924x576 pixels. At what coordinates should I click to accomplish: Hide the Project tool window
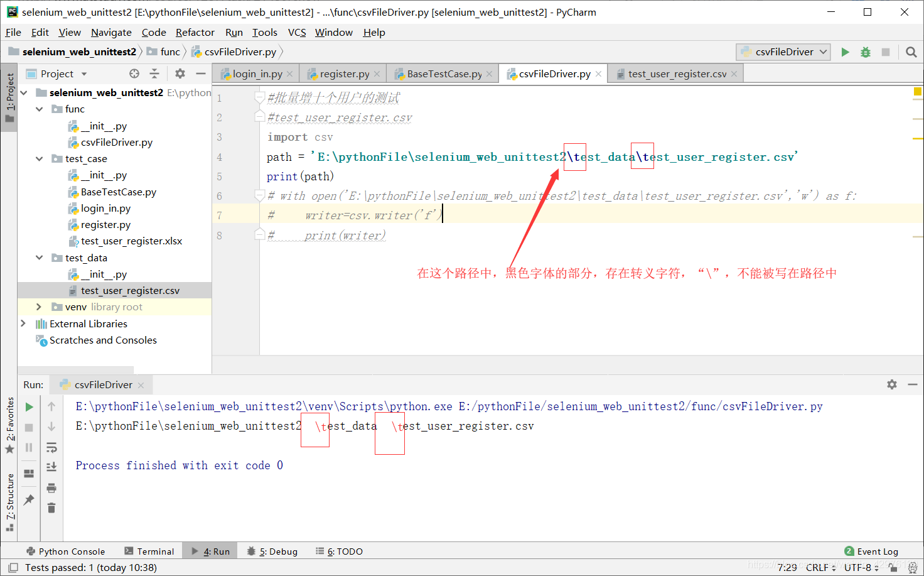tap(201, 73)
